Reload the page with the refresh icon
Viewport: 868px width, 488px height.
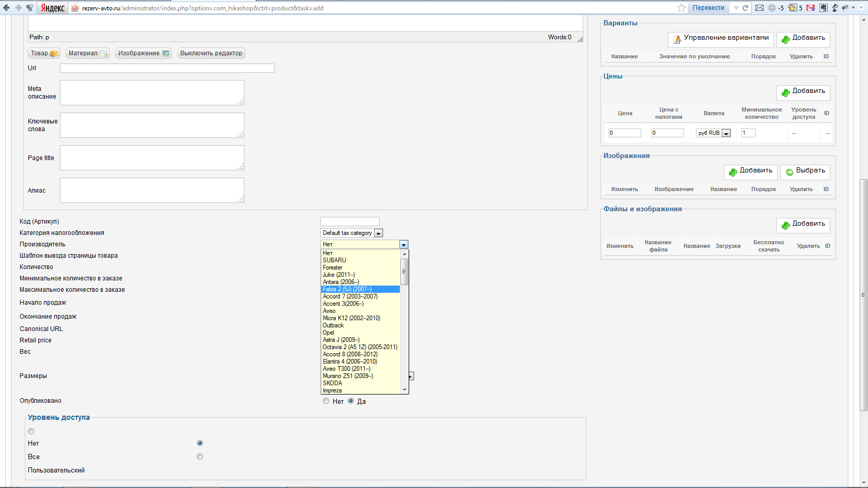tap(746, 8)
